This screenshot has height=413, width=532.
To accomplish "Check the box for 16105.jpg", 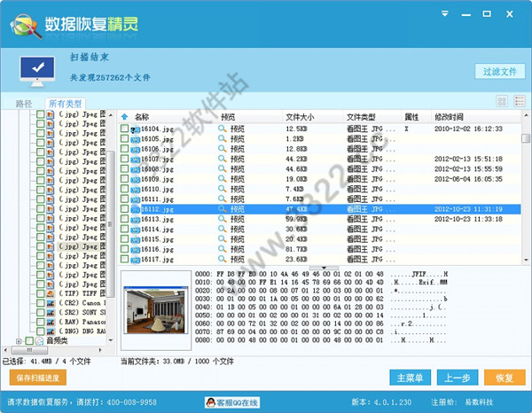I will (124, 139).
